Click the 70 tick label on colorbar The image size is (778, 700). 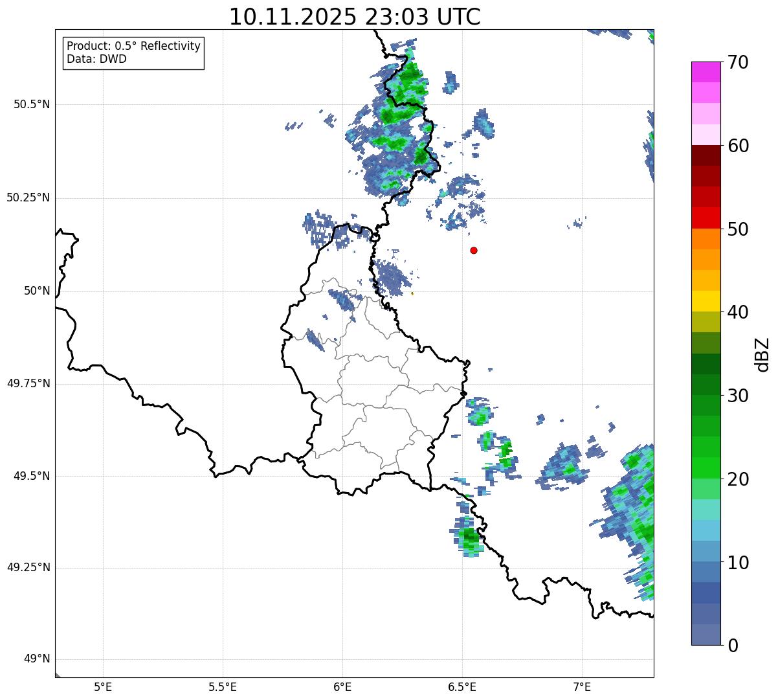[737, 63]
